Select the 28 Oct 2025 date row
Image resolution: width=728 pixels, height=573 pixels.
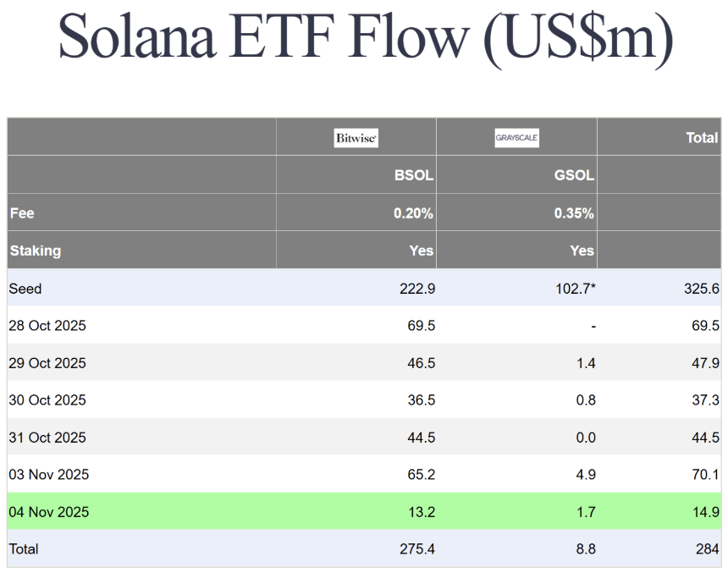[47, 326]
